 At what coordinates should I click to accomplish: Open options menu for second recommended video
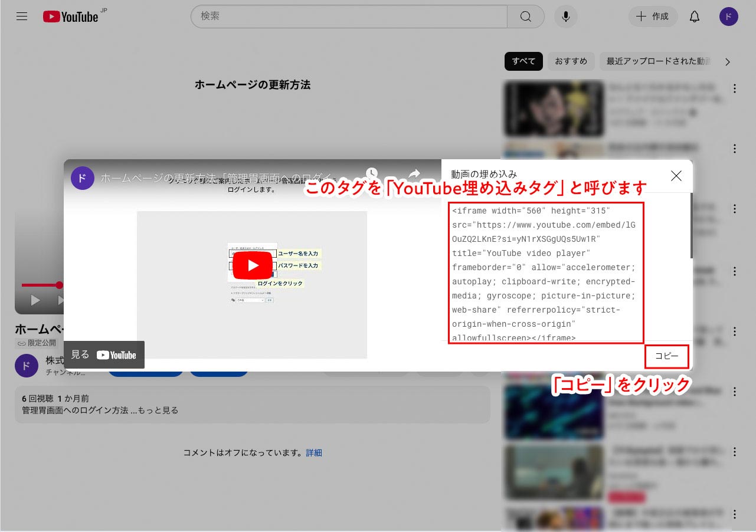point(735,149)
